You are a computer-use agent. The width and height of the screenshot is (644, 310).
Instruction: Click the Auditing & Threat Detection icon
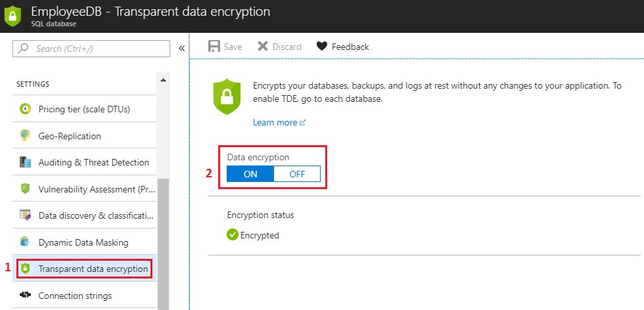25,162
